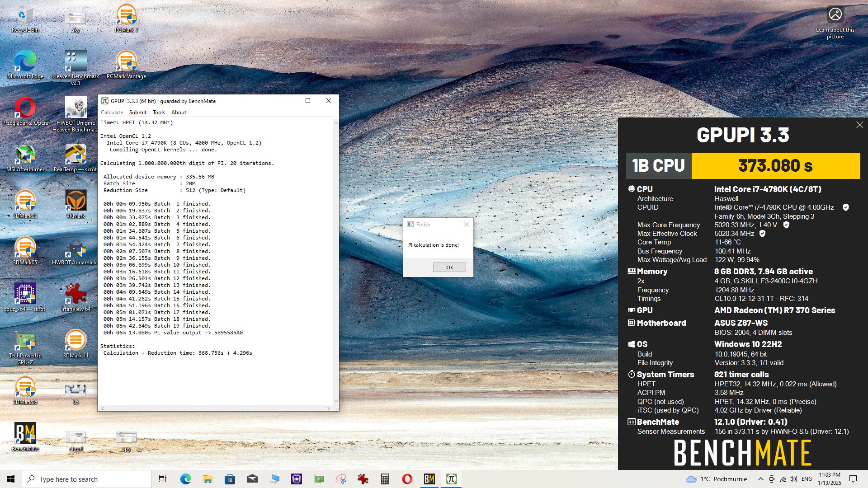Open the CPU-Z icon on the taskbar
This screenshot has width=868, height=488.
tap(297, 479)
